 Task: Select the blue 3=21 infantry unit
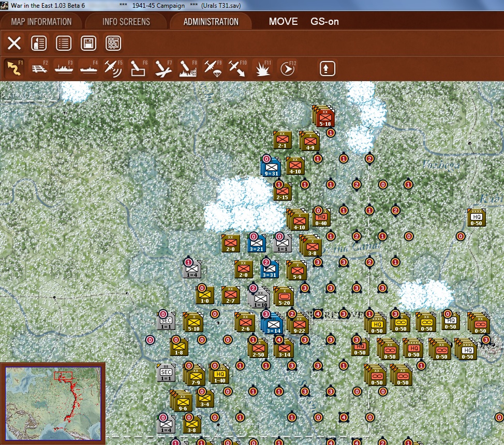[x=256, y=243]
